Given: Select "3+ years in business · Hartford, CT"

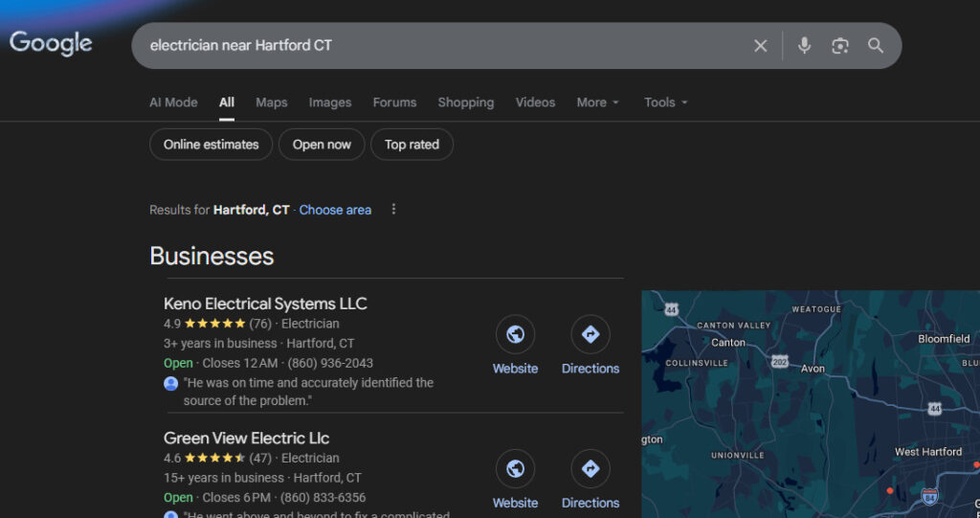Looking at the screenshot, I should [258, 344].
